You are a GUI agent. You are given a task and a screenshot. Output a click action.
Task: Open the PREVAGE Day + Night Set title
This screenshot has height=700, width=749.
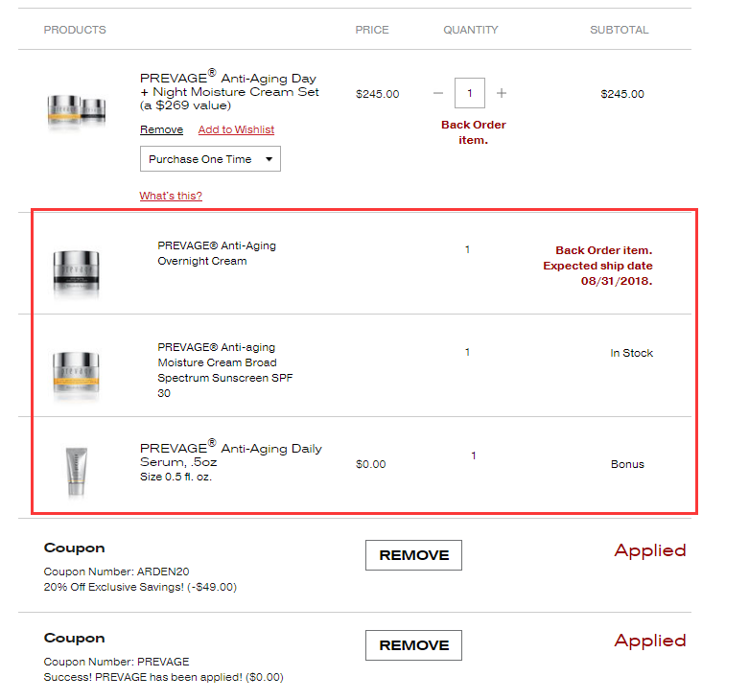coord(229,91)
